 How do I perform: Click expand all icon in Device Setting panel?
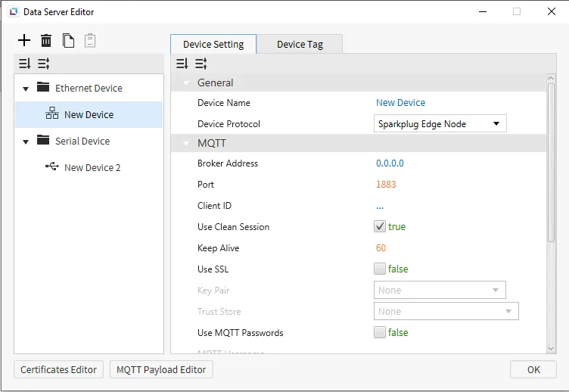click(182, 64)
